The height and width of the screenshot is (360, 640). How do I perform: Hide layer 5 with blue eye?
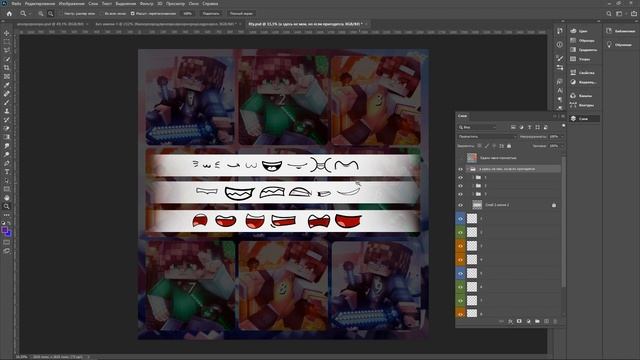click(x=460, y=273)
